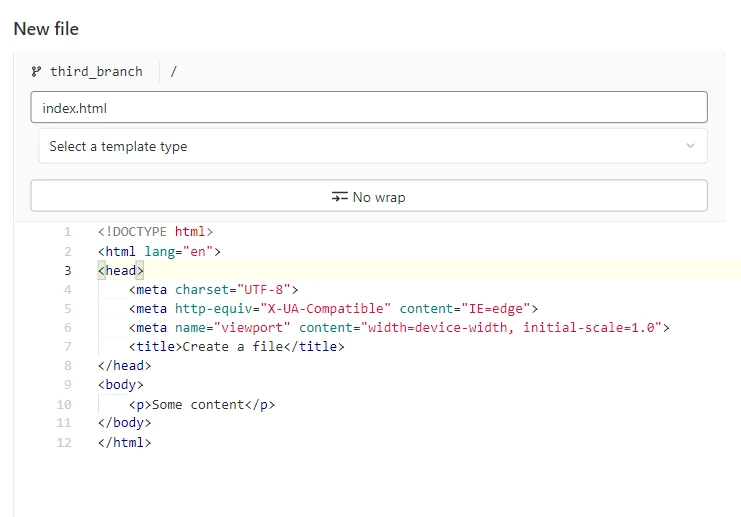This screenshot has height=517, width=741.
Task: Click the "Some content" paragraph line
Action: [x=201, y=405]
